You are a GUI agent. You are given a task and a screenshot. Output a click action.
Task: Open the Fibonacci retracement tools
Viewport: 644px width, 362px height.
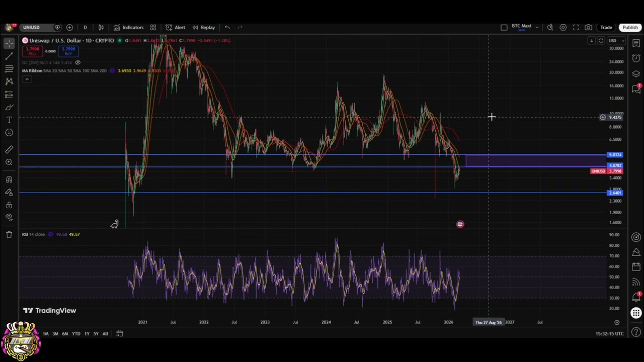[9, 69]
